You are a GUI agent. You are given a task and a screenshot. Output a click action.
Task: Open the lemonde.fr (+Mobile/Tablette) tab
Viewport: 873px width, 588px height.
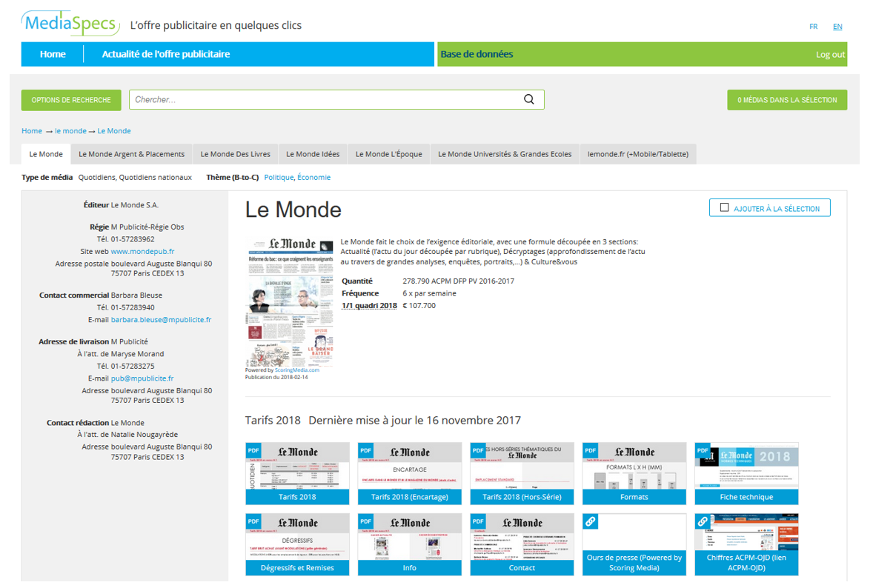tap(637, 154)
